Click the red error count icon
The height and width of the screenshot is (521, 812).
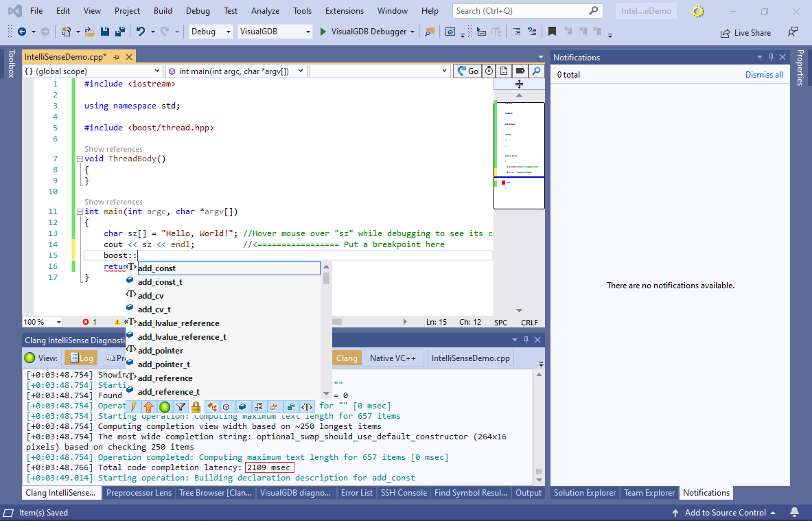pyautogui.click(x=85, y=322)
